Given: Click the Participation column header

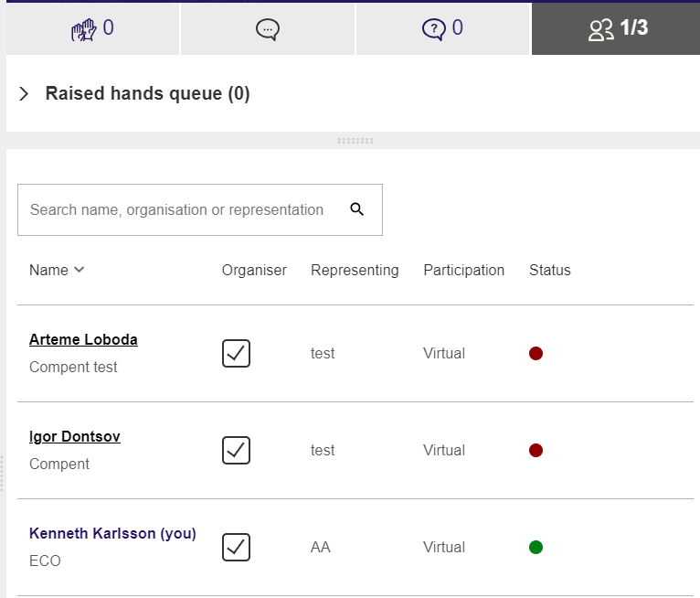Looking at the screenshot, I should (464, 270).
